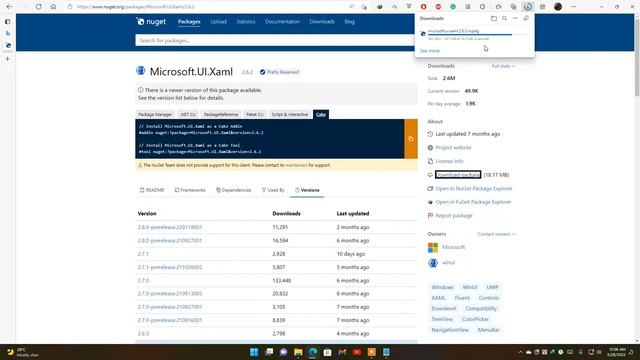Open the browser profile avatar
640x360 pixels.
[x=558, y=7]
